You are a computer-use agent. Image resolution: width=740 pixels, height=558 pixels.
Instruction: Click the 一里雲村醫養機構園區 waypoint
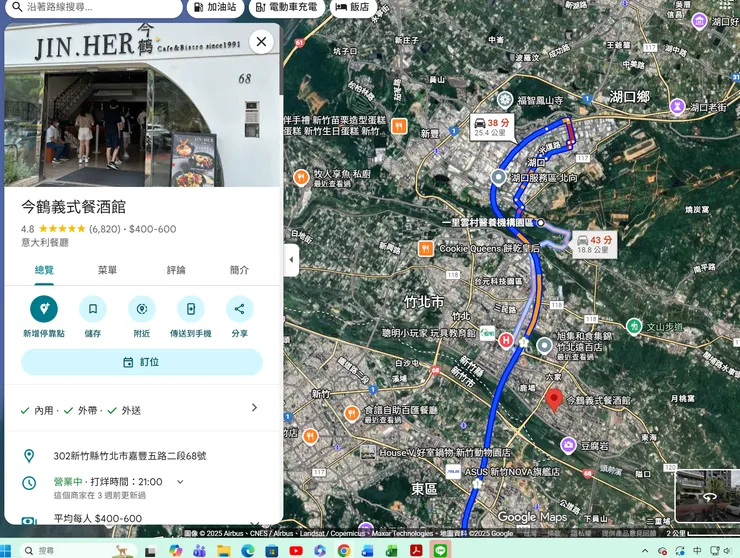(x=541, y=222)
